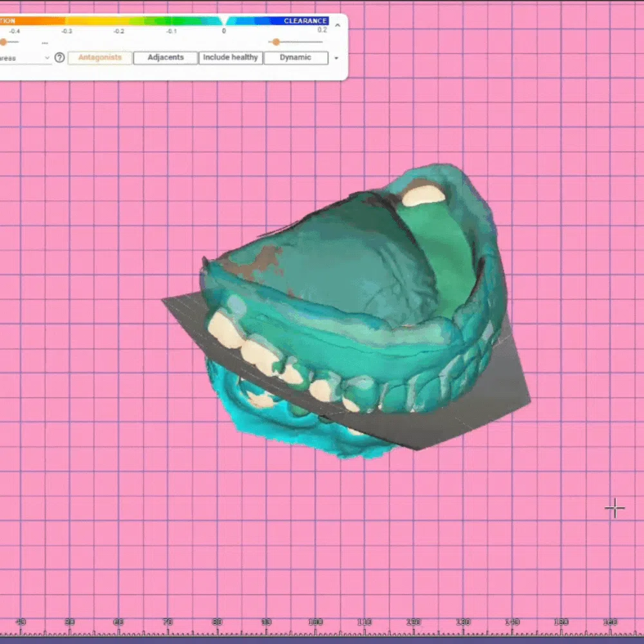Click the help question mark icon
This screenshot has width=644, height=644.
click(60, 57)
